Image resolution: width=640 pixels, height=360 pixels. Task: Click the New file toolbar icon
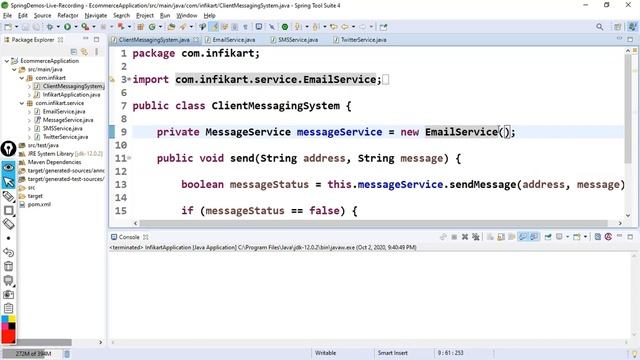click(8, 27)
